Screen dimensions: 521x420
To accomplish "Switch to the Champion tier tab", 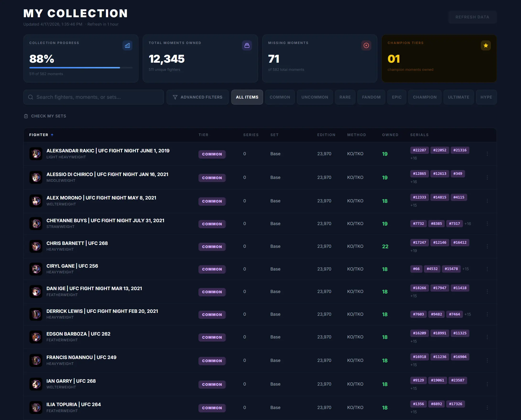I will pos(424,97).
